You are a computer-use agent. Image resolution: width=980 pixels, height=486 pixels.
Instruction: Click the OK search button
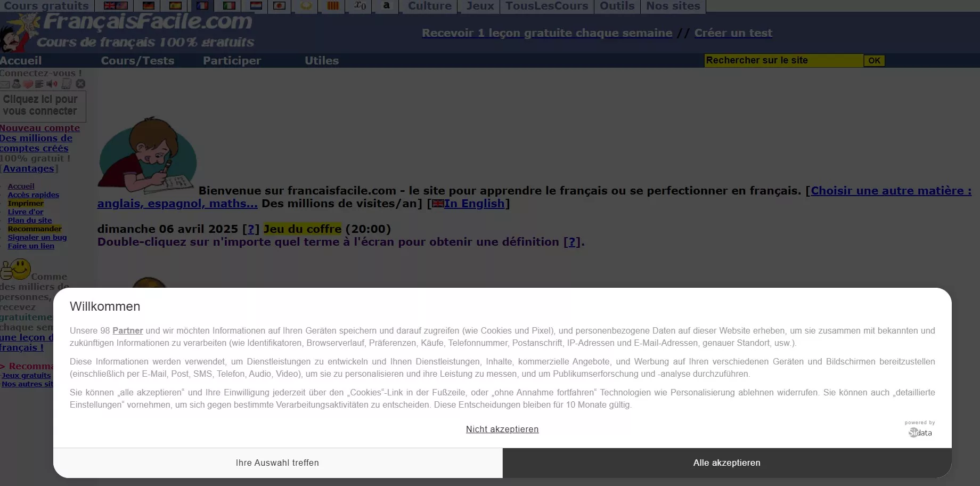(874, 61)
